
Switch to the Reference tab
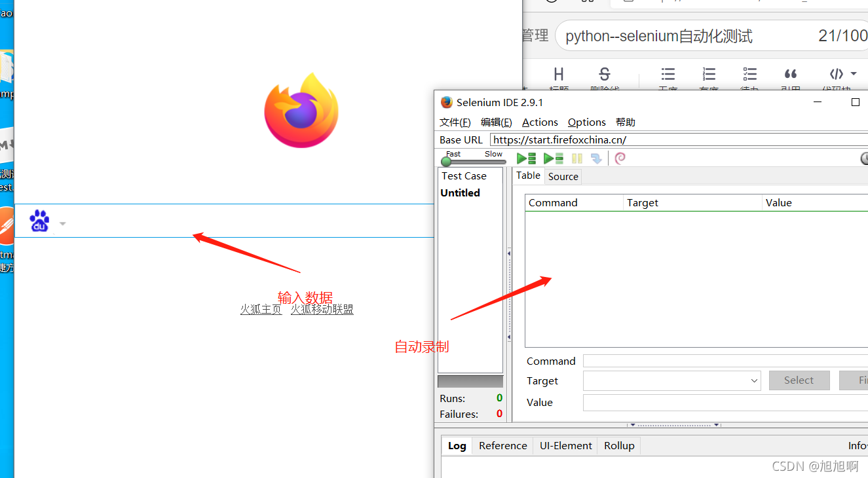(502, 446)
